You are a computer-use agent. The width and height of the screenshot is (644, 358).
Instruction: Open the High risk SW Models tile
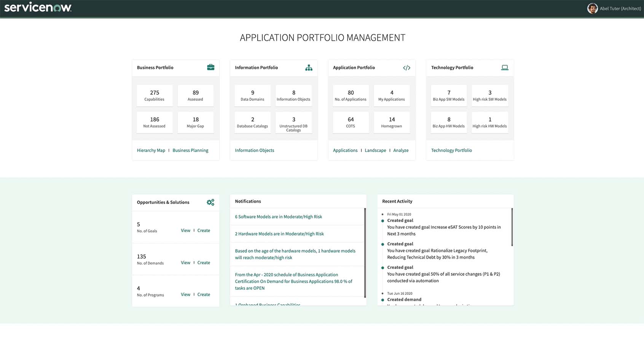pos(489,95)
